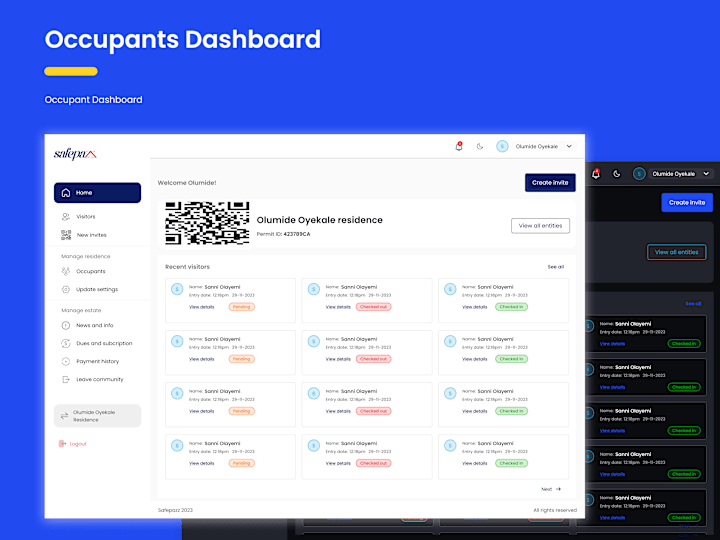Select the Home menu item

(x=97, y=192)
